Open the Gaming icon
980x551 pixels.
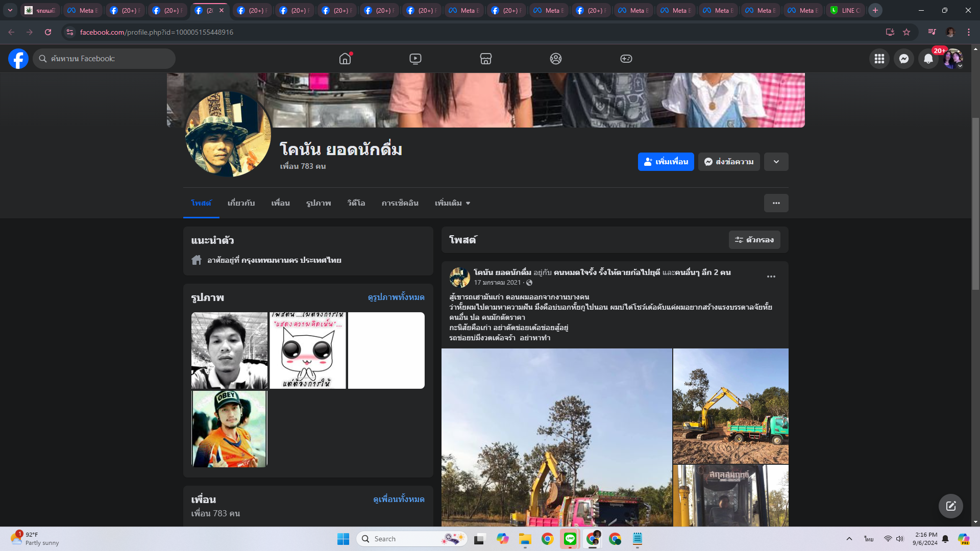coord(626,59)
